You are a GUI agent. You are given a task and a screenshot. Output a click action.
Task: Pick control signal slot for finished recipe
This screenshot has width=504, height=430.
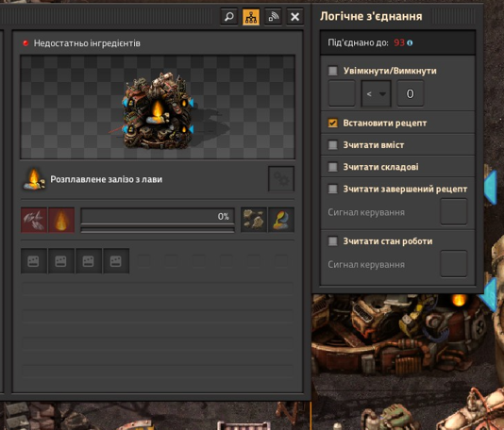(454, 211)
